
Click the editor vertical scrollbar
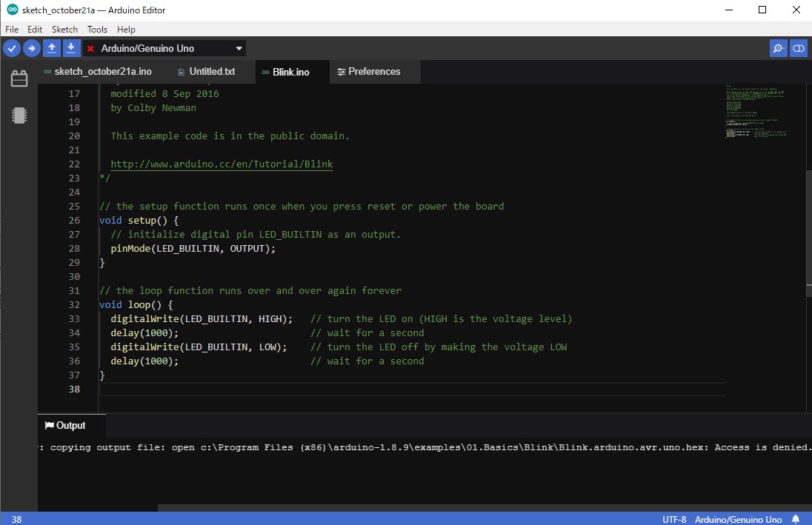pos(809,233)
